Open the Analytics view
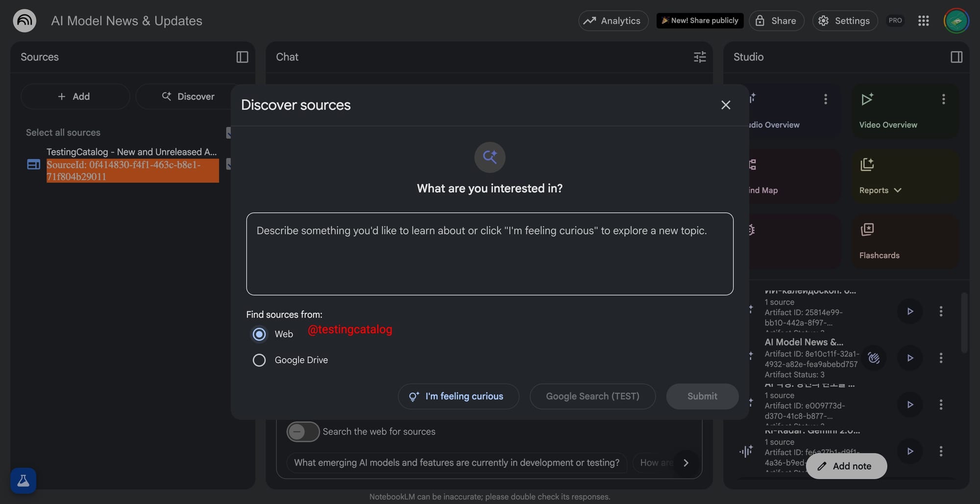The height and width of the screenshot is (504, 980). tap(613, 21)
